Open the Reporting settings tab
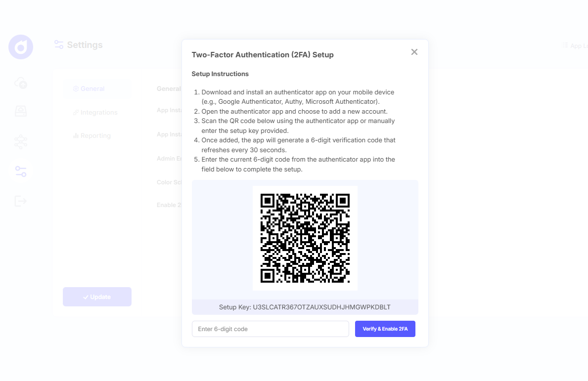588x381 pixels. tap(95, 135)
